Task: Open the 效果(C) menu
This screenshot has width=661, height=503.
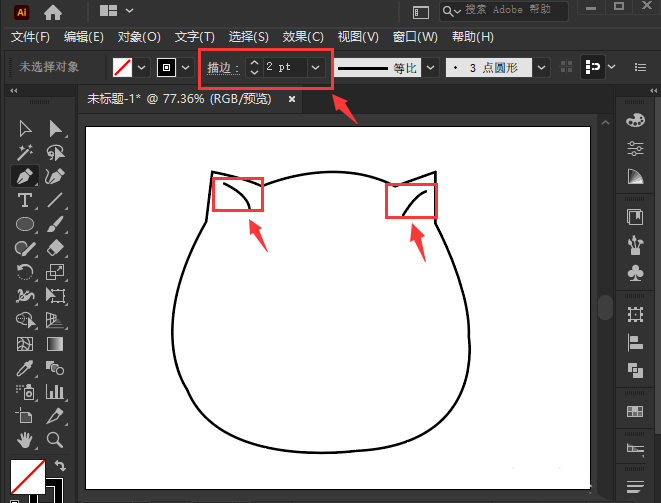Action: pos(304,37)
